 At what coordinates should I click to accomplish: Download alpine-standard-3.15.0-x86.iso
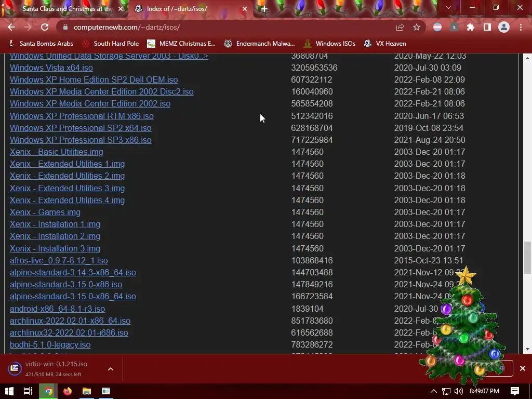coord(66,284)
